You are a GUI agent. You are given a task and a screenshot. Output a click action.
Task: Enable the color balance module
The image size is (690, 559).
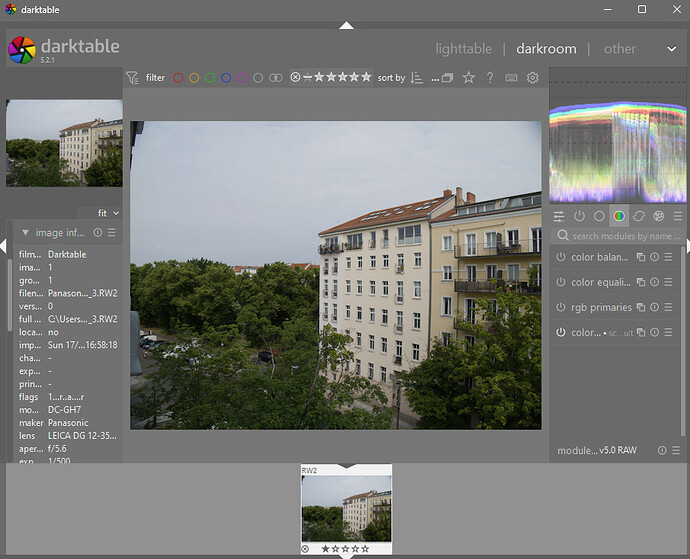(561, 257)
